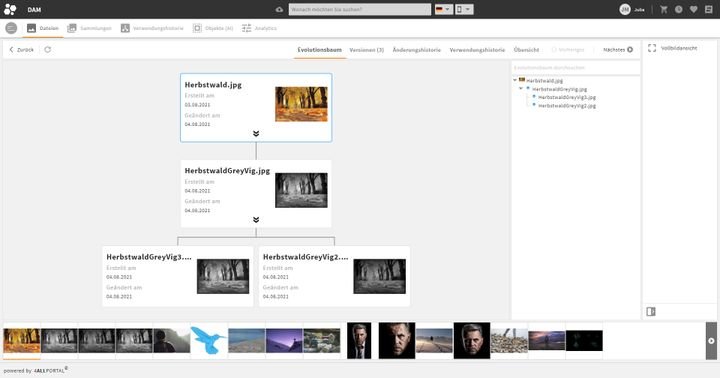
Task: Collapse HerbstwaldGreyVig.jpg card double chevron
Action: point(256,220)
